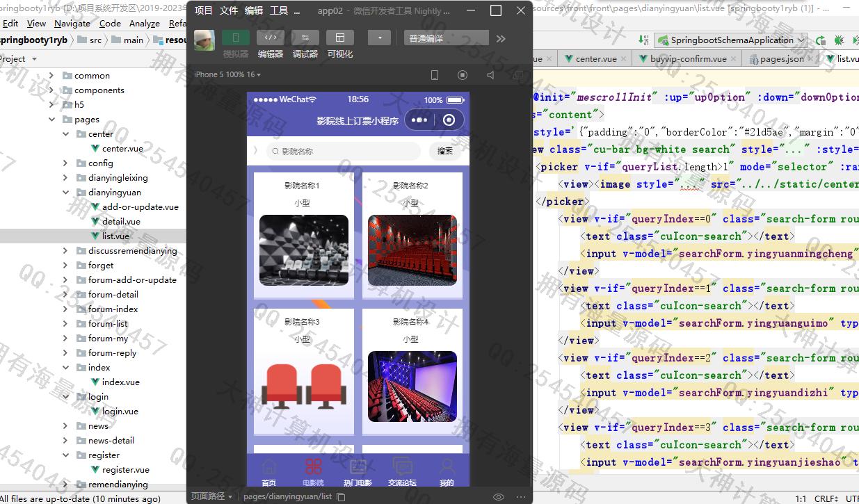Screen dimensions: 859x504
Task: Open the 编辑 menu
Action: pyautogui.click(x=254, y=10)
